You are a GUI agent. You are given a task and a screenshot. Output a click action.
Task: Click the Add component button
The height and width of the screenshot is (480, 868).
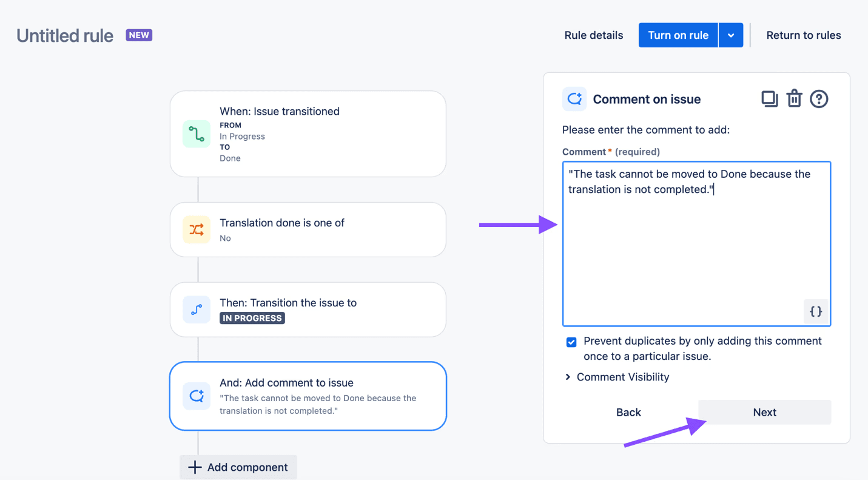238,467
